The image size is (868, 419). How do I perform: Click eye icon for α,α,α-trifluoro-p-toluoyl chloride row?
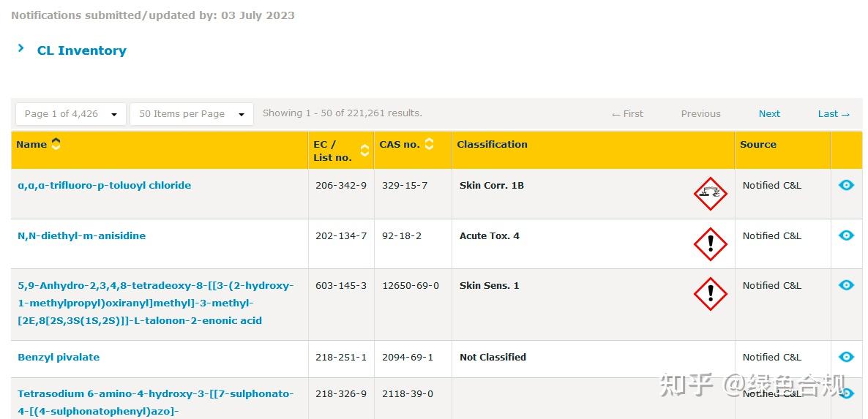tap(846, 185)
